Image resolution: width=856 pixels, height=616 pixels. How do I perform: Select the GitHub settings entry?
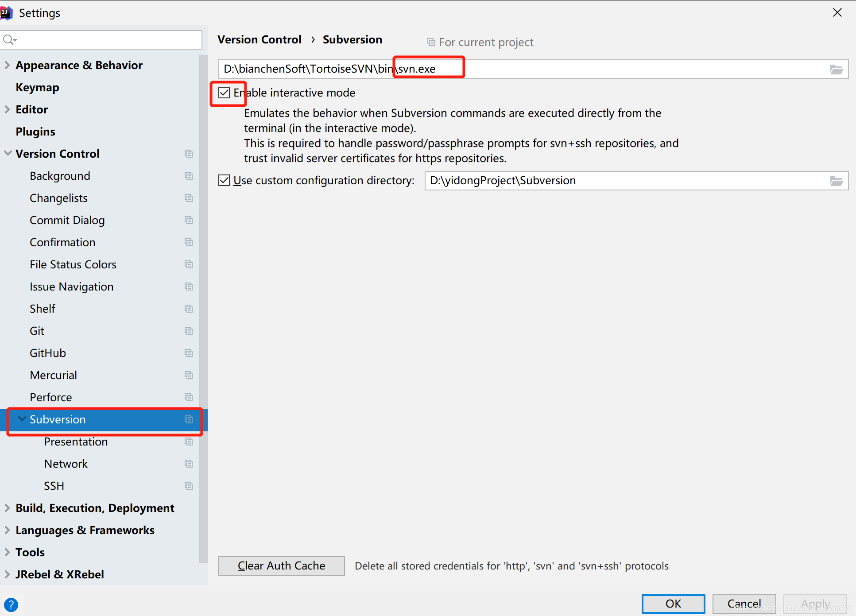click(48, 353)
